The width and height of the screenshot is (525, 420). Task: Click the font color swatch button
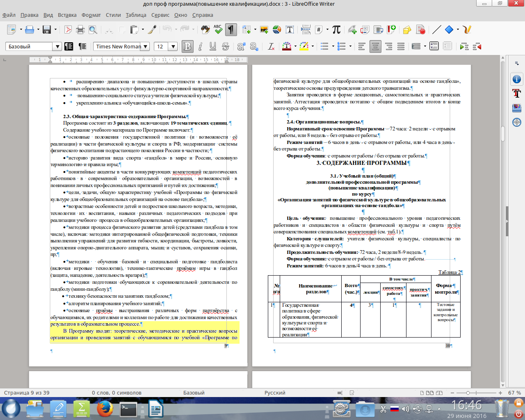(287, 46)
